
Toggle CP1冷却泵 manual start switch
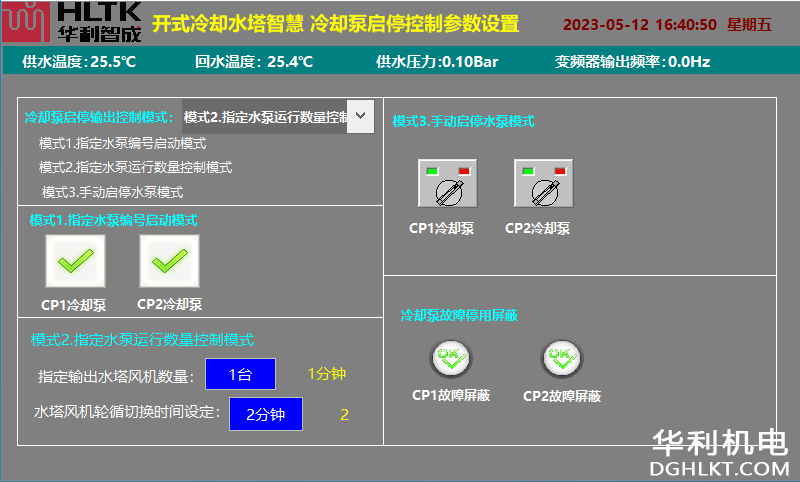pos(447,184)
